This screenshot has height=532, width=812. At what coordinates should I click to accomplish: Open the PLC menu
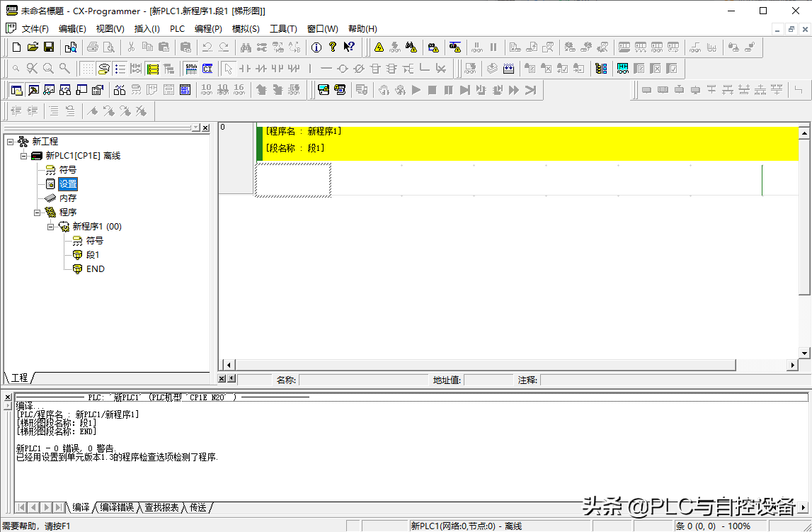click(x=177, y=29)
